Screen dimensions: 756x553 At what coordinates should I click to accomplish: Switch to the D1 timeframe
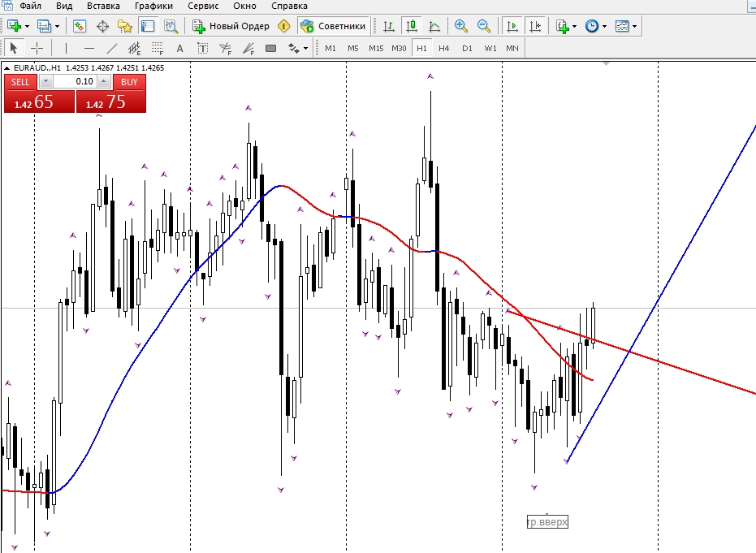(467, 48)
